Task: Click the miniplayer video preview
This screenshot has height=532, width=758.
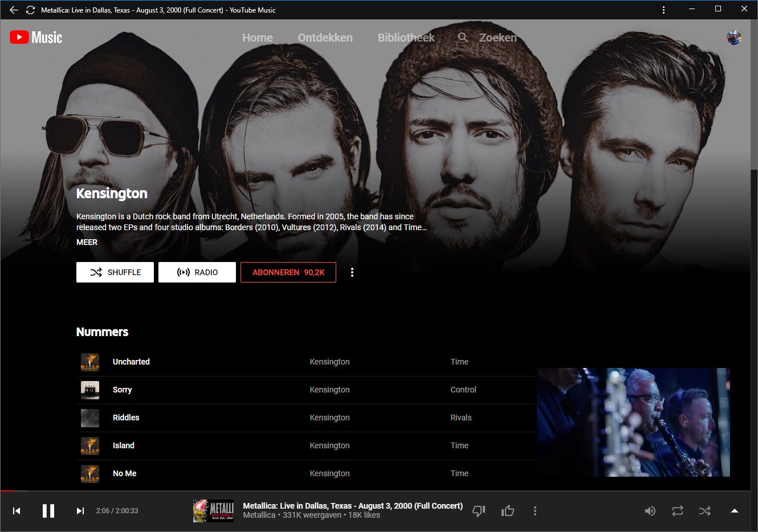Action: coord(633,422)
